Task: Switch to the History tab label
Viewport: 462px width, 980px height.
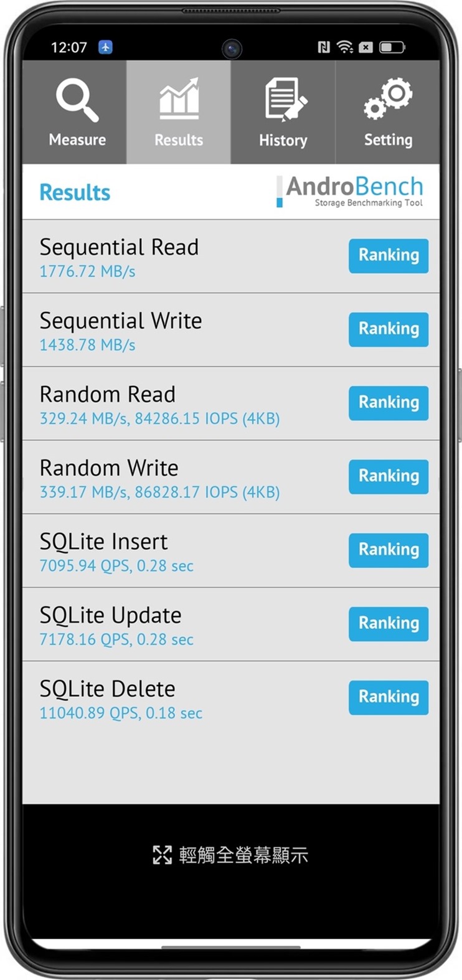Action: [283, 140]
